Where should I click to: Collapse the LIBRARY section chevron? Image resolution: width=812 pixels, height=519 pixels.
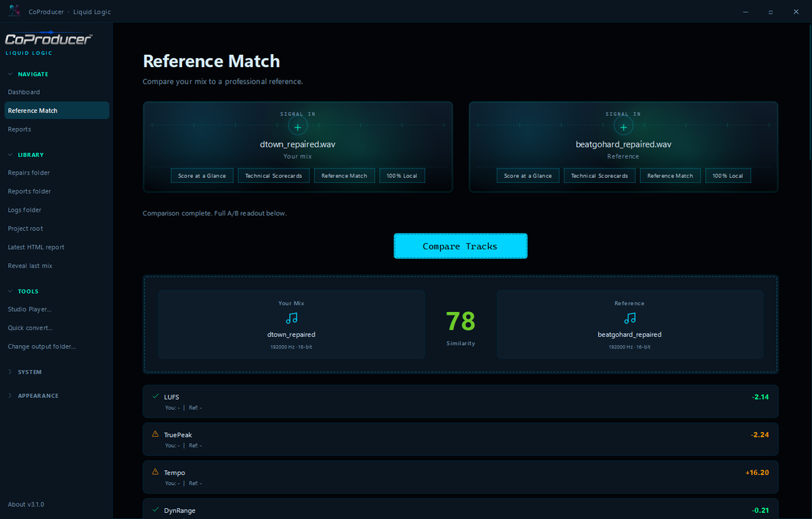(9, 155)
